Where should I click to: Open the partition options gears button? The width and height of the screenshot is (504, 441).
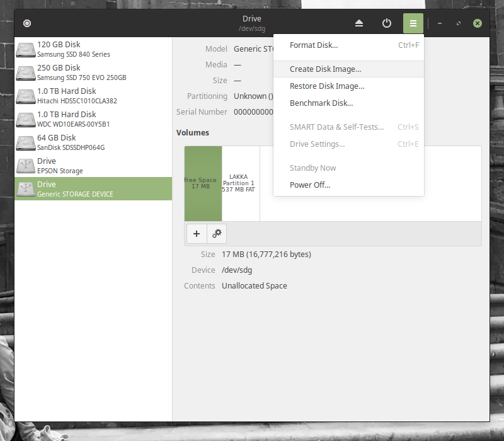point(217,234)
